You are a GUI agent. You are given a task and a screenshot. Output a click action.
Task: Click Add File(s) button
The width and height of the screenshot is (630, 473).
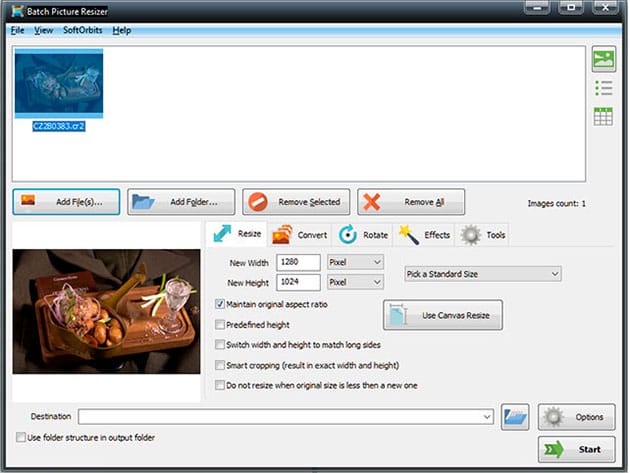point(67,202)
